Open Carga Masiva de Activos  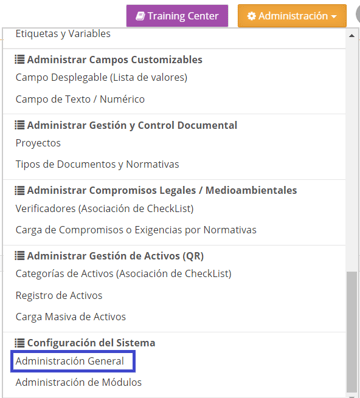coord(71,317)
